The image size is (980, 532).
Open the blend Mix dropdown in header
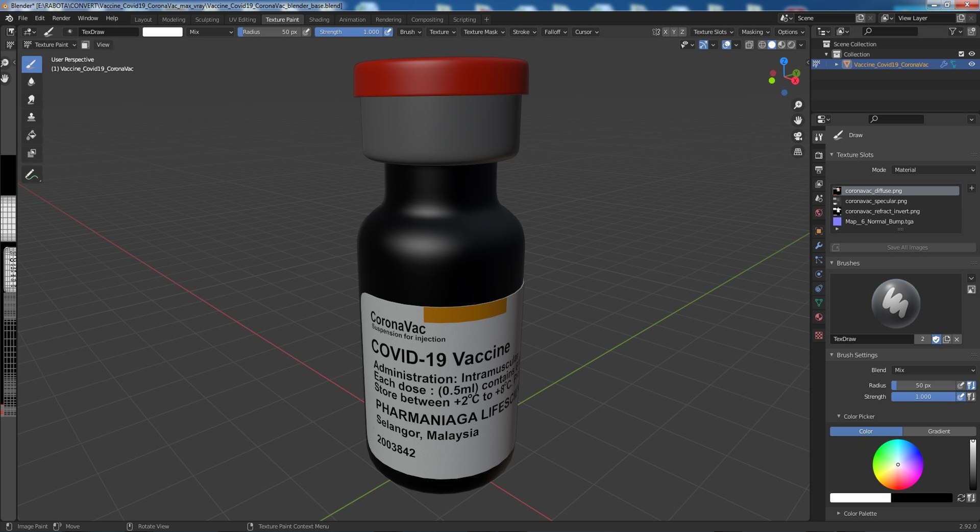click(211, 32)
